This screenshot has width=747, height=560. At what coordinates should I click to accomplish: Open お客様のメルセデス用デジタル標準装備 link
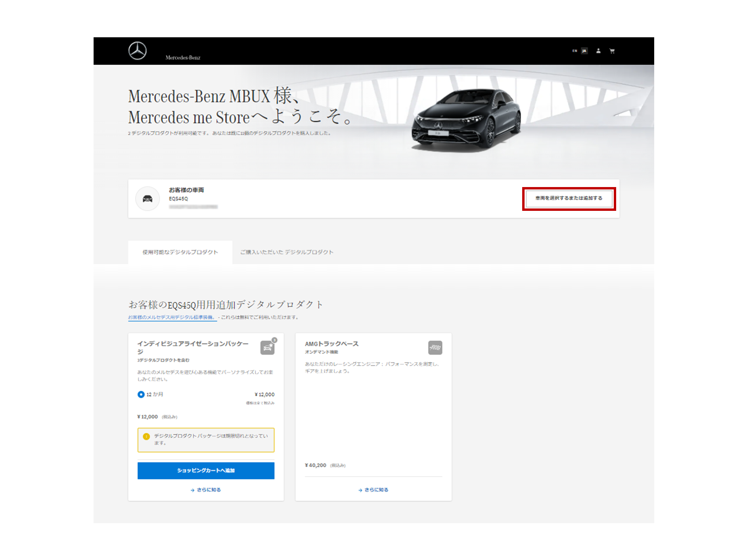[172, 317]
